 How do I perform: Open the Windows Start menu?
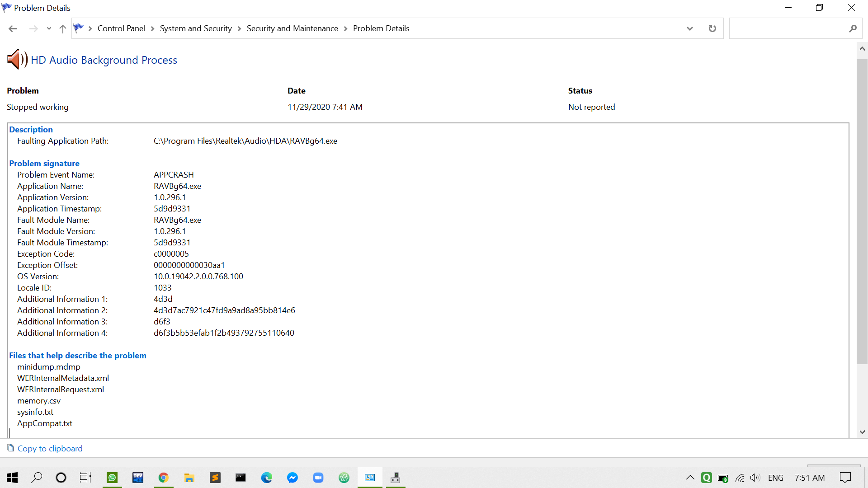click(12, 478)
